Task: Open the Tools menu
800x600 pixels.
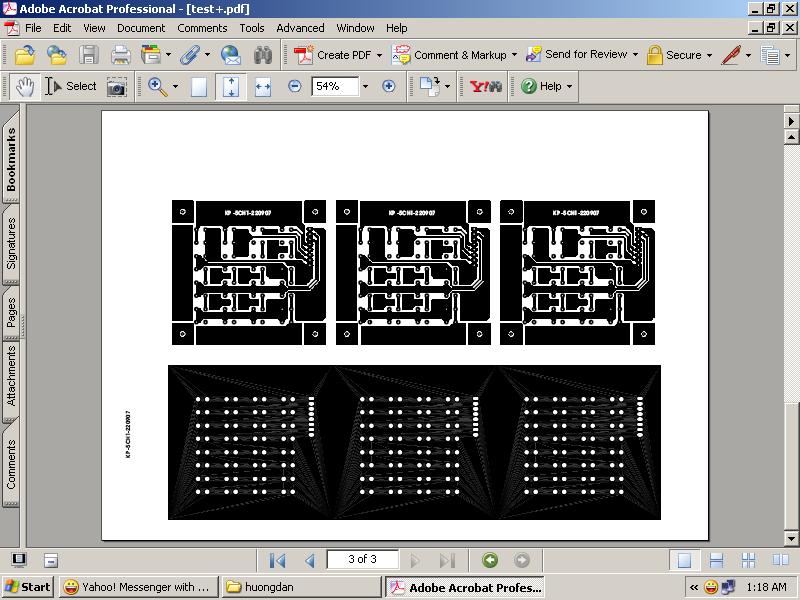Action: [x=252, y=28]
